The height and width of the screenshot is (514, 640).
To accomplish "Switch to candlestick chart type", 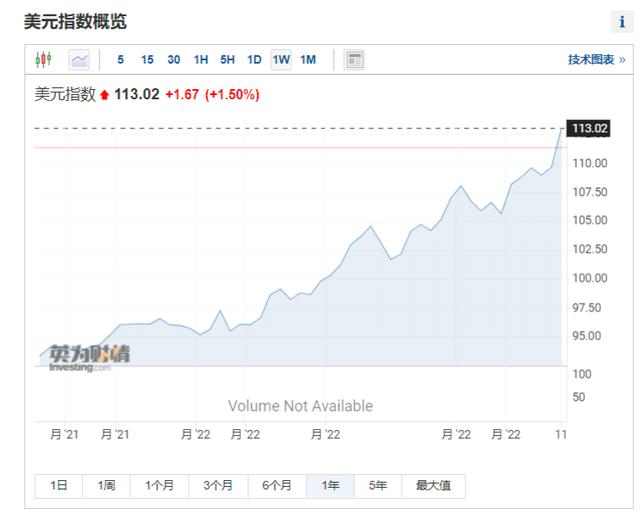I will point(43,60).
